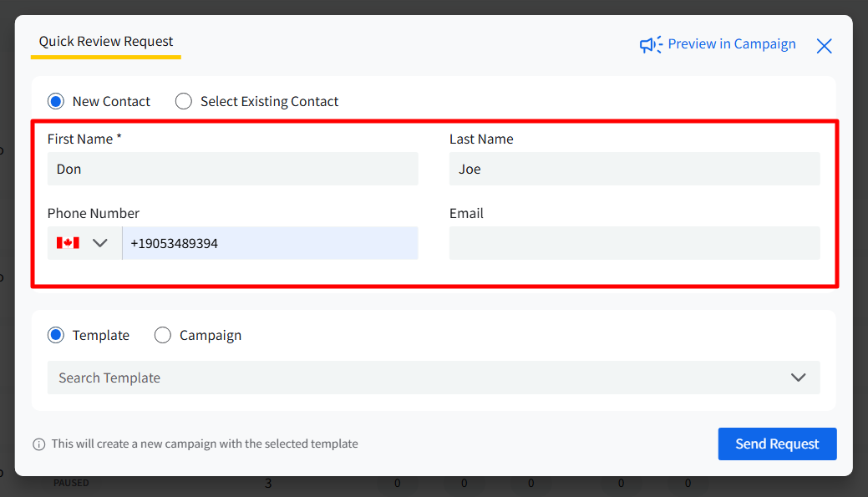The height and width of the screenshot is (497, 868).
Task: Click the PAUSED status label behind dialog
Action: (71, 483)
